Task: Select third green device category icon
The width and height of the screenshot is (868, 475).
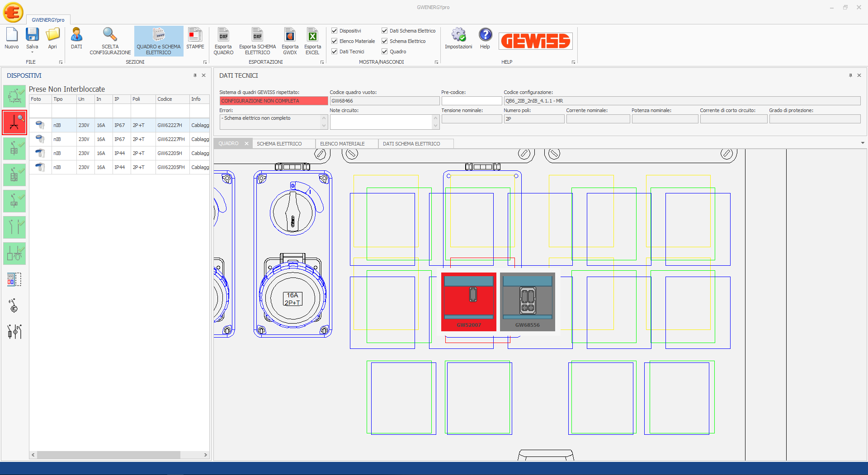Action: [14, 149]
